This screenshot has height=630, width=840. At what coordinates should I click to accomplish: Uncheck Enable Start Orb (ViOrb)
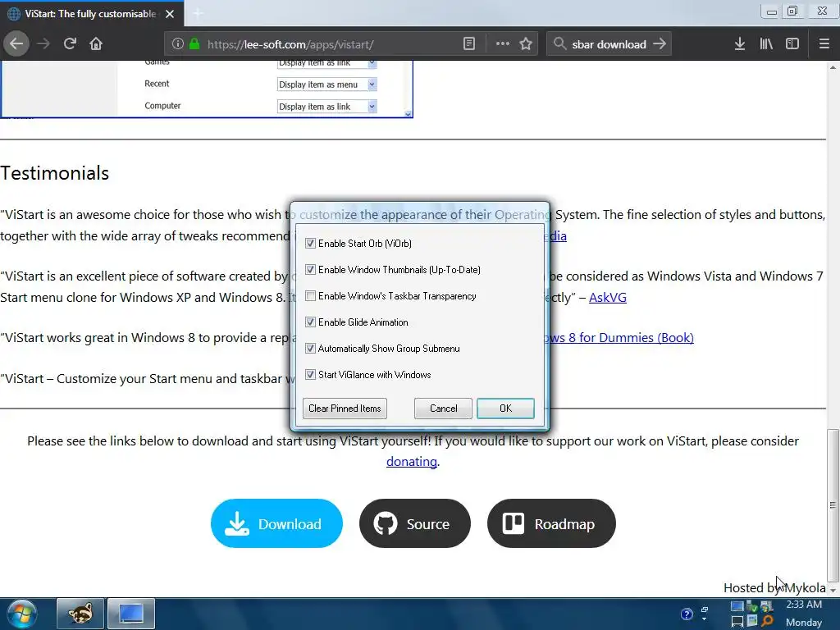pos(310,243)
